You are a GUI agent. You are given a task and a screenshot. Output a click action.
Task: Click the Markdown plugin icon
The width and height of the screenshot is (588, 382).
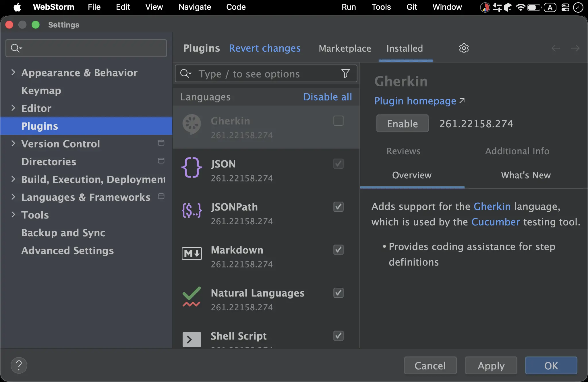click(x=192, y=253)
